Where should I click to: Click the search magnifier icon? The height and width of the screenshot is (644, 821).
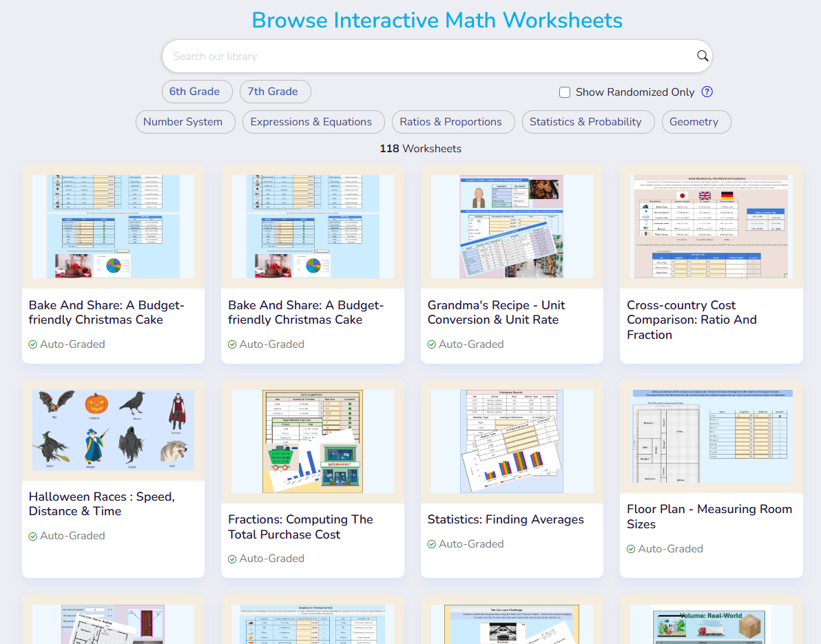[x=702, y=56]
